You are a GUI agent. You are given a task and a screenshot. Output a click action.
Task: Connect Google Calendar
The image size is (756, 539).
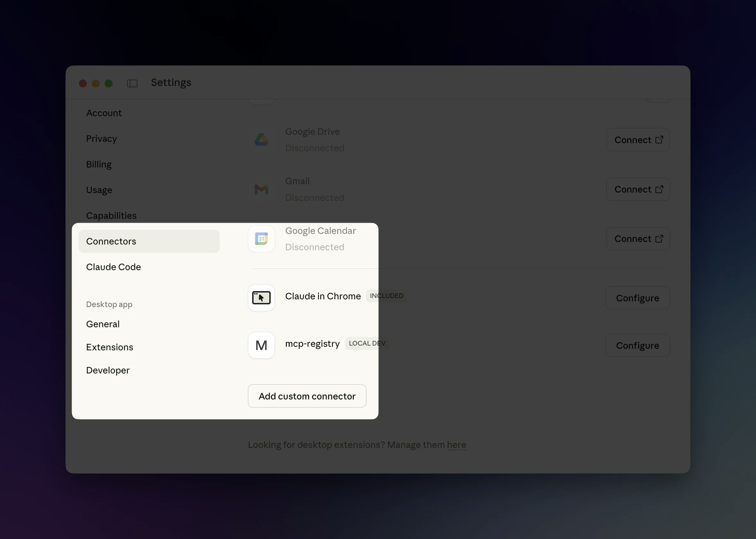[638, 239]
